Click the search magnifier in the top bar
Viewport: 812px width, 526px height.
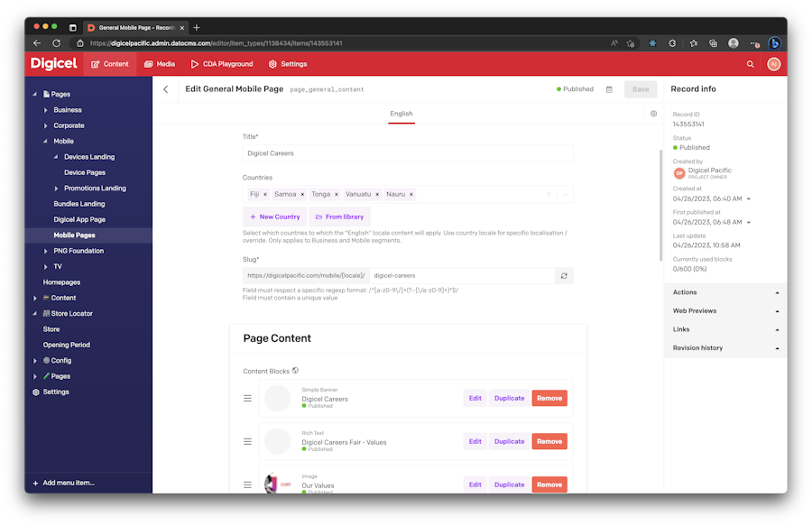[x=752, y=64]
